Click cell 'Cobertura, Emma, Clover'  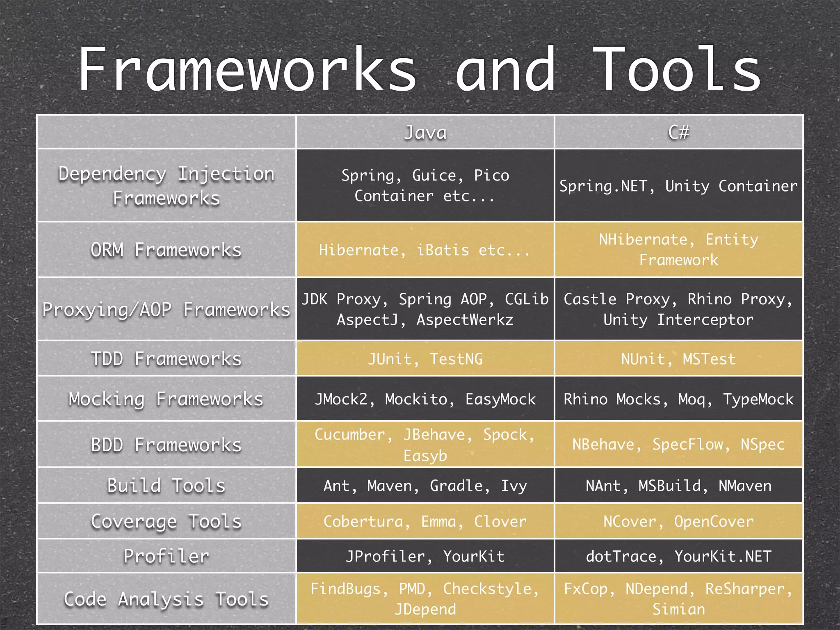click(425, 521)
